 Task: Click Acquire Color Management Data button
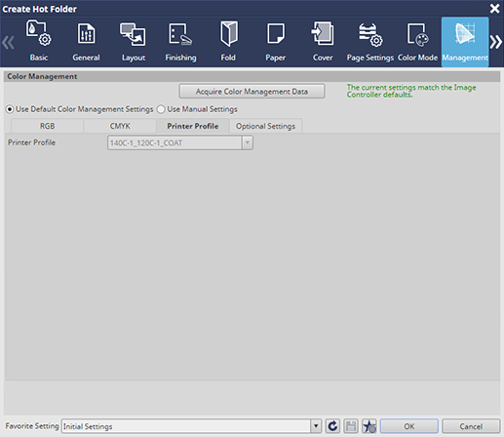click(x=252, y=92)
